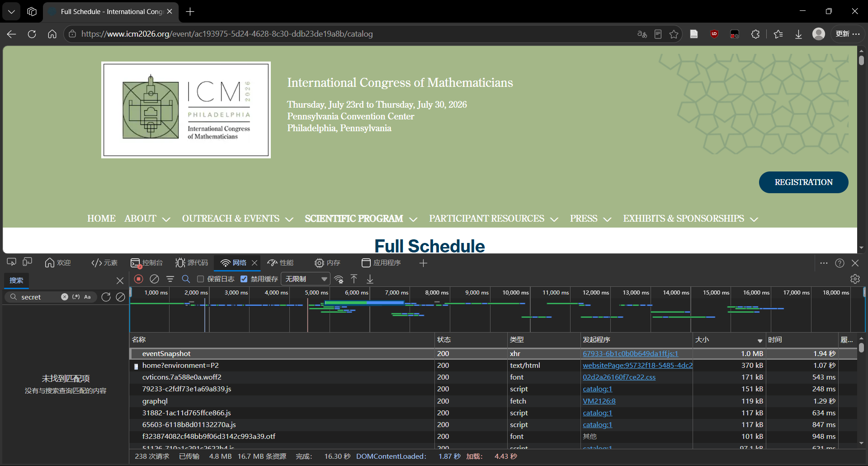Uncheck the disable cache checkbox
This screenshot has width=868, height=466.
[244, 279]
